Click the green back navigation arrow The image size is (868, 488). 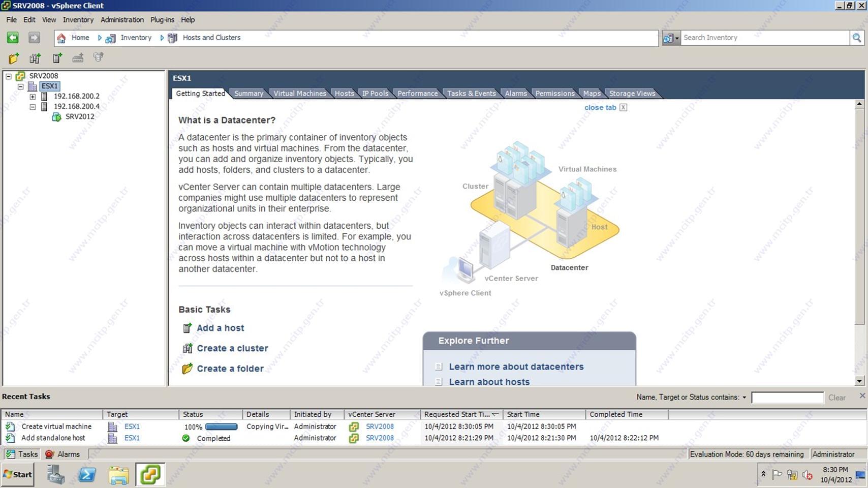click(13, 38)
